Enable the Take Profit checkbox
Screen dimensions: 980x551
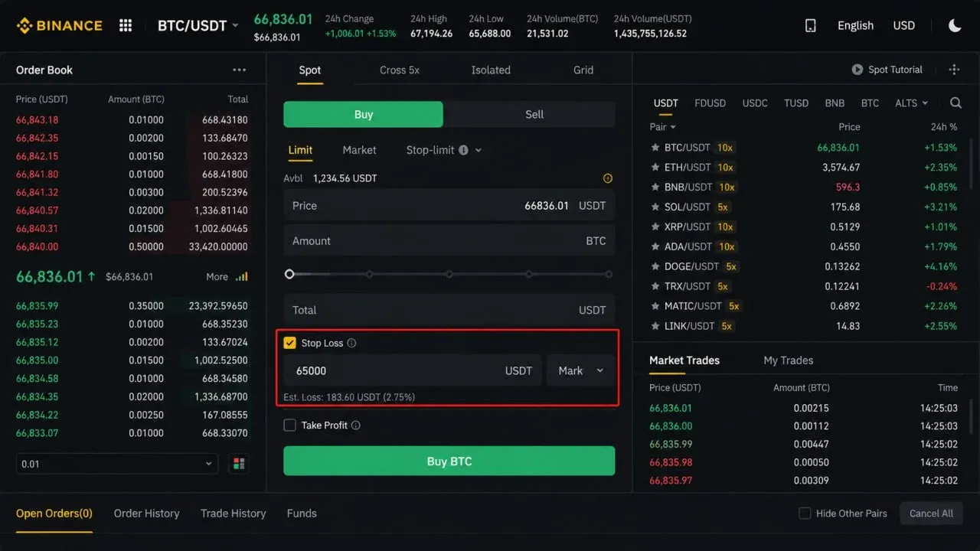(289, 425)
